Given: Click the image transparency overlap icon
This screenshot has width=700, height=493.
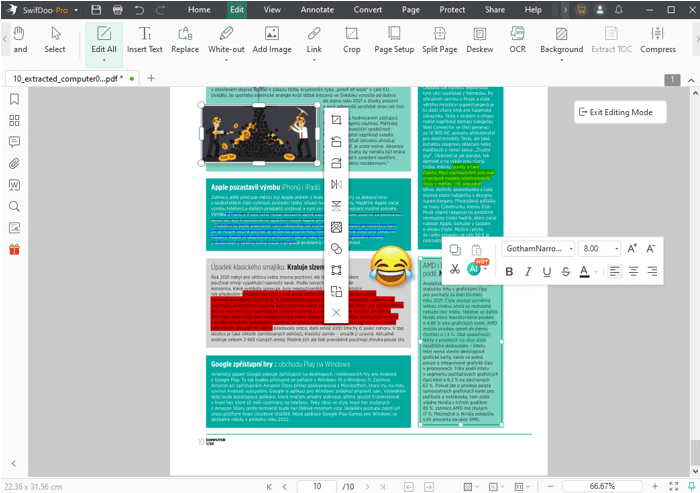Looking at the screenshot, I should 336,249.
